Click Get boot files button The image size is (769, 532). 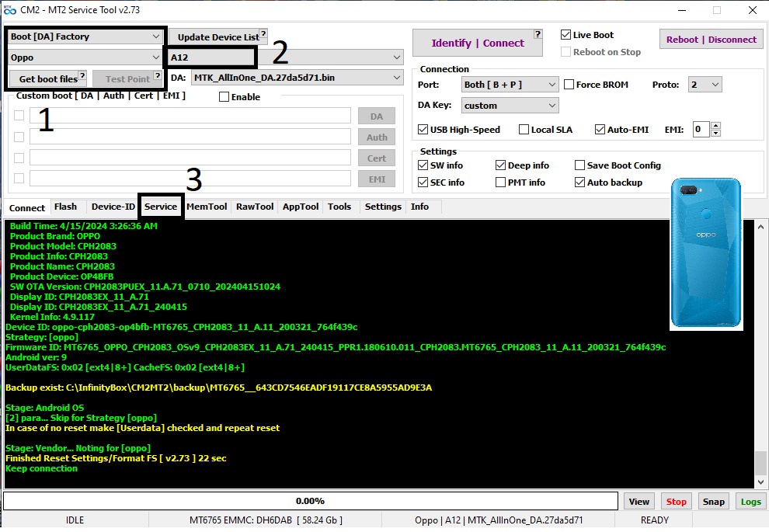[x=49, y=78]
